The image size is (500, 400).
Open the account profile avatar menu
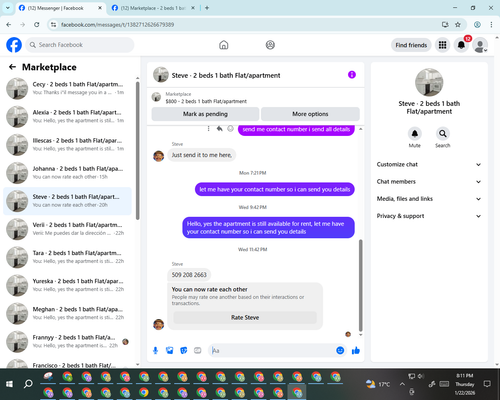pos(480,45)
